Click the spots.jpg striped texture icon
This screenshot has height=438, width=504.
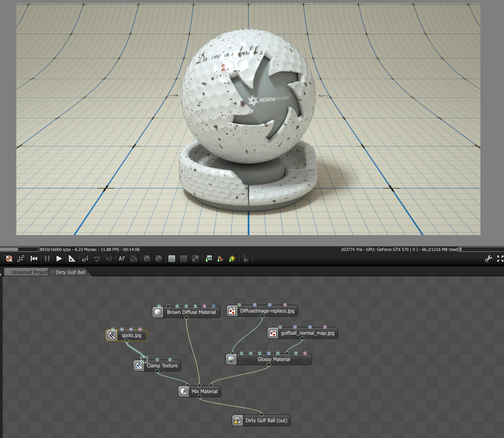[x=111, y=335]
